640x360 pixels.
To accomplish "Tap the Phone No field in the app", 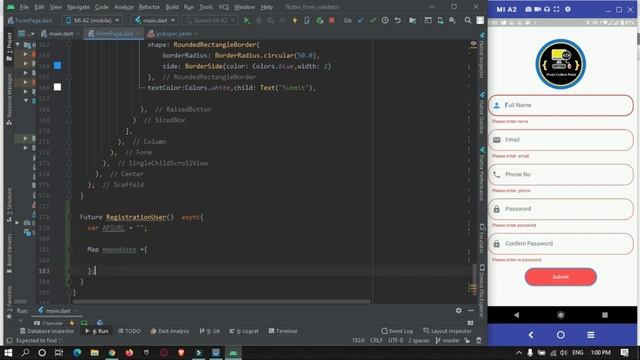I will click(561, 174).
